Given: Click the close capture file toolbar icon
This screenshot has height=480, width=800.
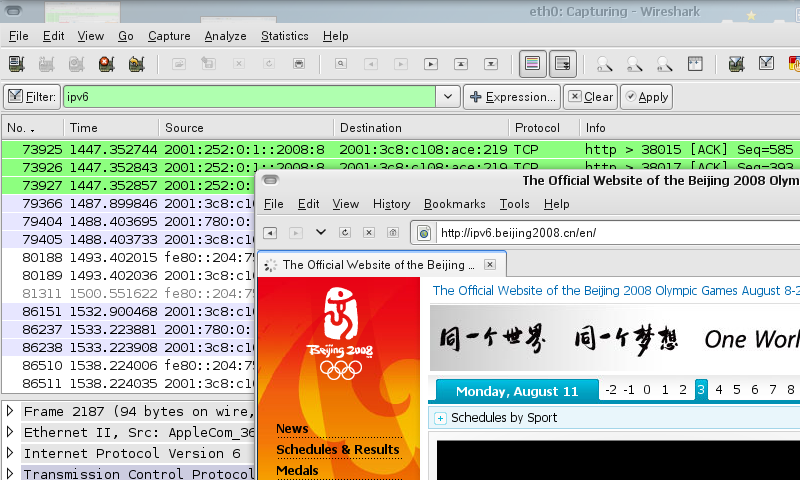Looking at the screenshot, I should 239,64.
